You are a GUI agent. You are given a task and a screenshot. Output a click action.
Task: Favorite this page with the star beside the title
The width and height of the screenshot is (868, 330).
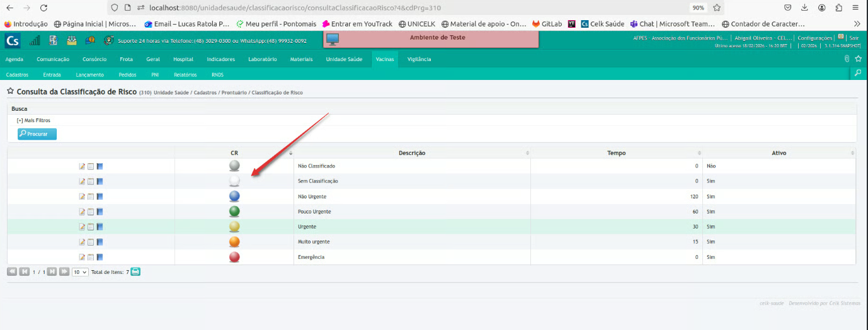click(10, 92)
